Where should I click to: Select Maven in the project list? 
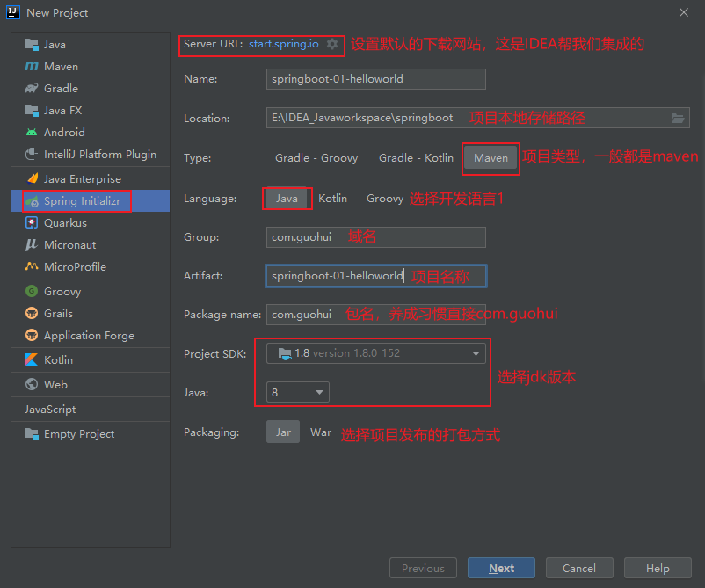[x=91, y=67]
